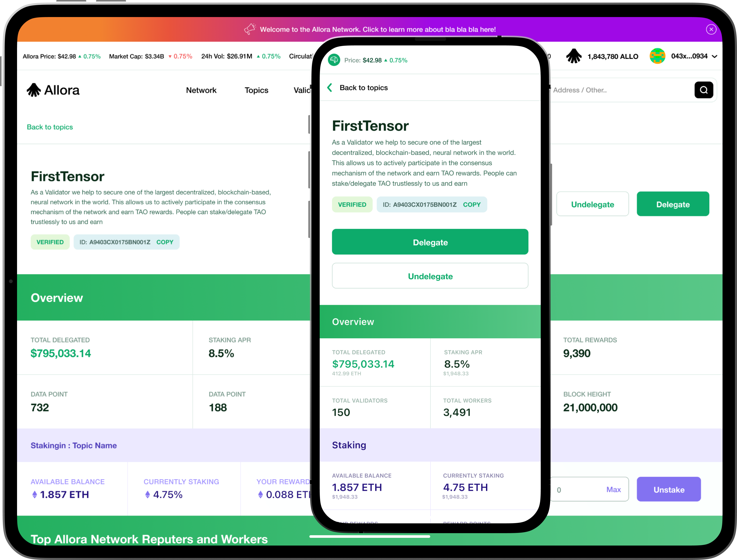Close the welcome announcement banner
This screenshot has width=737, height=560.
pyautogui.click(x=711, y=29)
